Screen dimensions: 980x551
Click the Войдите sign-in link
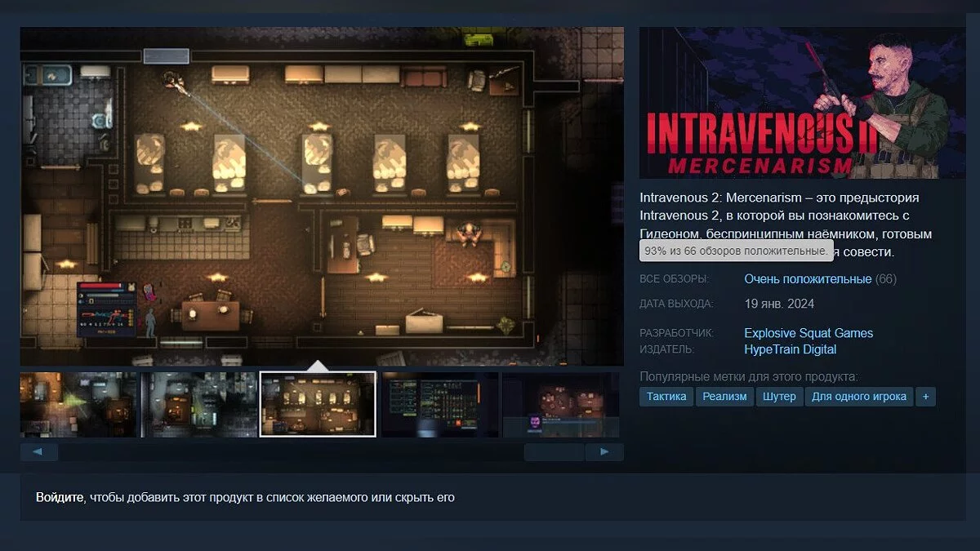[x=60, y=497]
